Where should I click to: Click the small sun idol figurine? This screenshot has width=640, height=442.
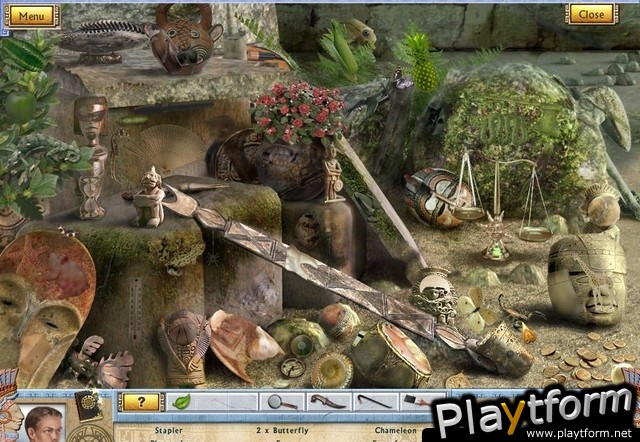[x=496, y=236]
